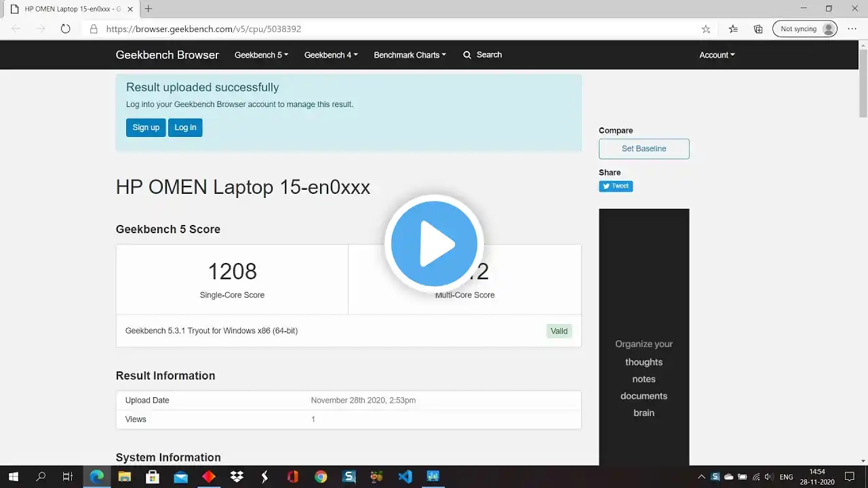
Task: Open a new browser tab
Action: point(149,9)
